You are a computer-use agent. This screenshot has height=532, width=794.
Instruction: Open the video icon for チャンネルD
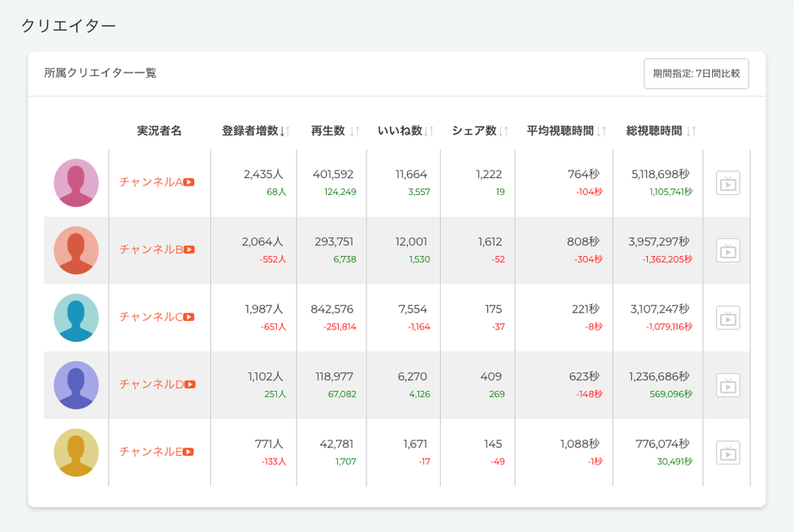coord(727,385)
